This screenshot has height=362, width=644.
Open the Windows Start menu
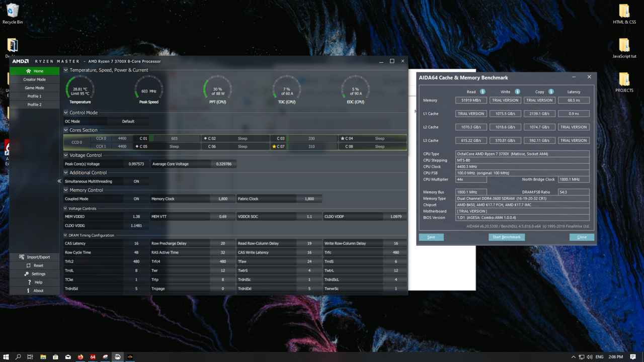6,357
